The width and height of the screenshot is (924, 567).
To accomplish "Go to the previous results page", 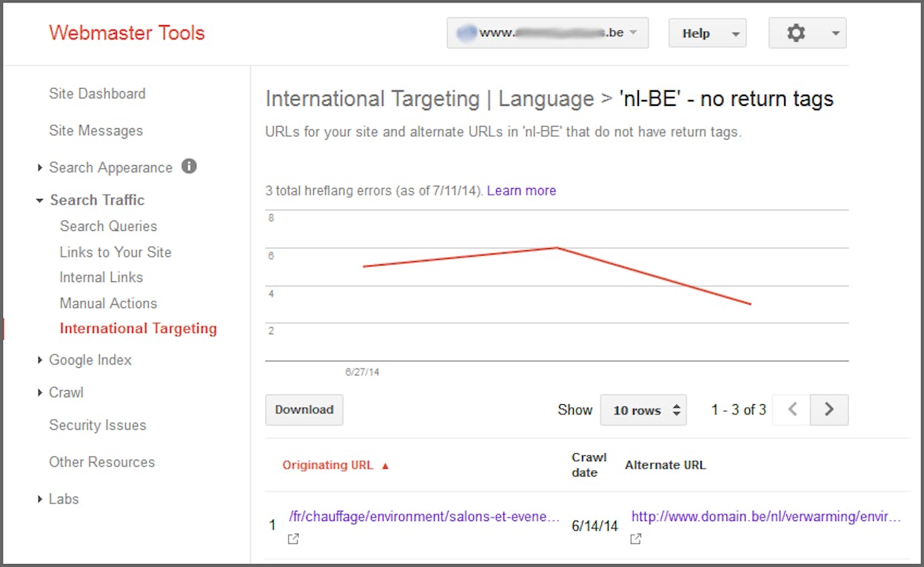I will tap(791, 409).
